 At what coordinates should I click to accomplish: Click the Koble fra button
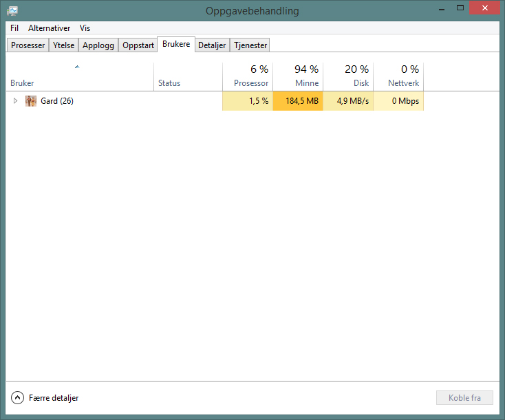coord(464,398)
